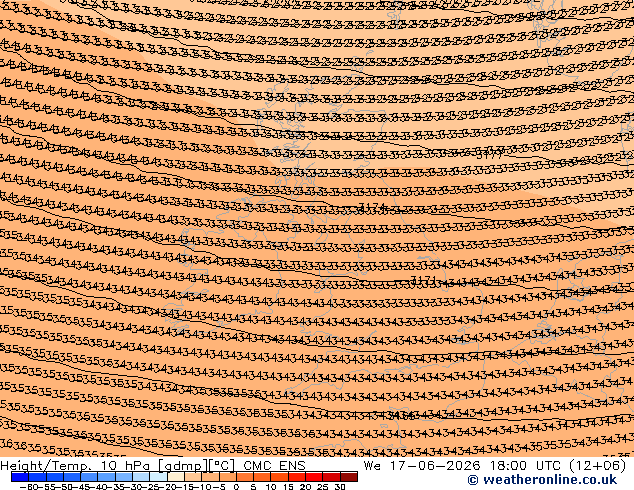
Task: Click the 17-06-2026 date text
Action: click(435, 466)
